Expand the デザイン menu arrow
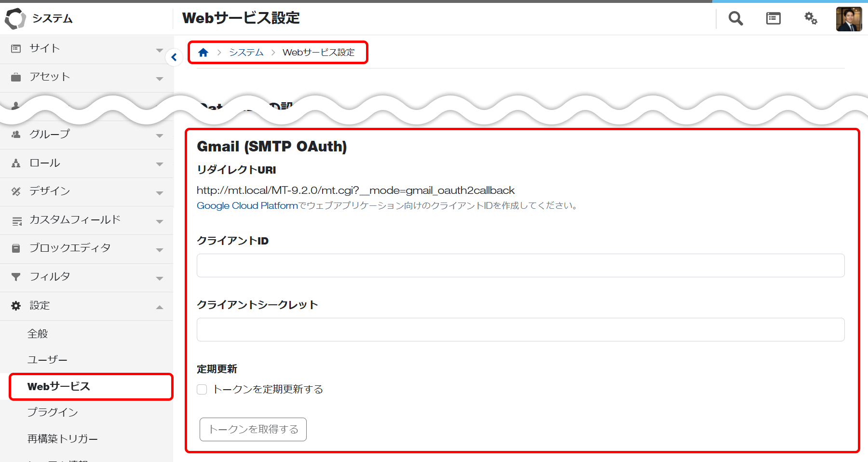Image resolution: width=868 pixels, height=462 pixels. (160, 193)
